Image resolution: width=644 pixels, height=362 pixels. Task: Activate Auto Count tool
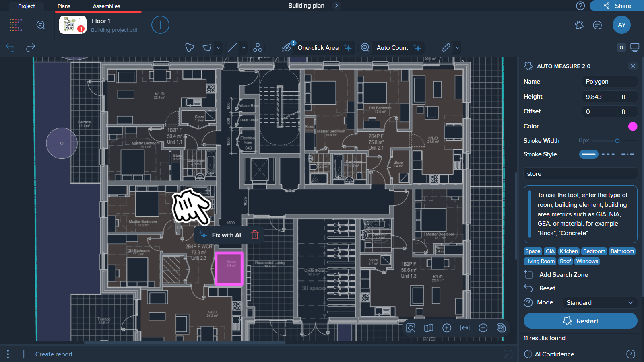[391, 48]
